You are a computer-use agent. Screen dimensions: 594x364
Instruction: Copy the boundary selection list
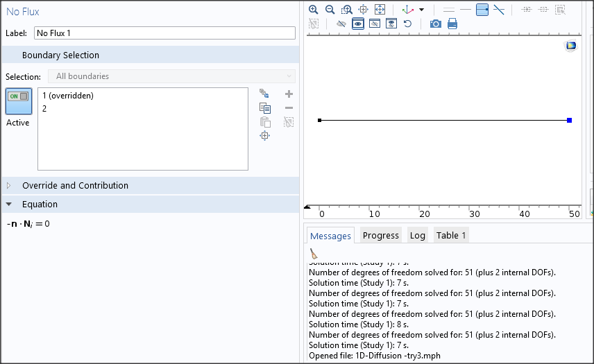point(264,107)
